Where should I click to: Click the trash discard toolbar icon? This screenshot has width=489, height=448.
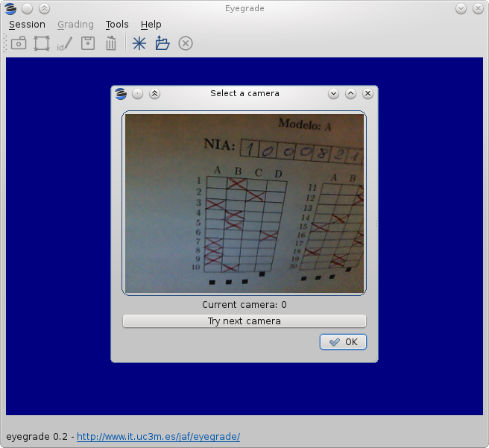click(x=111, y=43)
